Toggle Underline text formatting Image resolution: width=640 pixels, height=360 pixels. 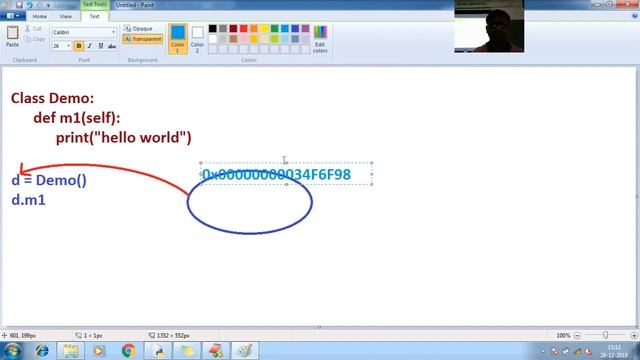[101, 46]
